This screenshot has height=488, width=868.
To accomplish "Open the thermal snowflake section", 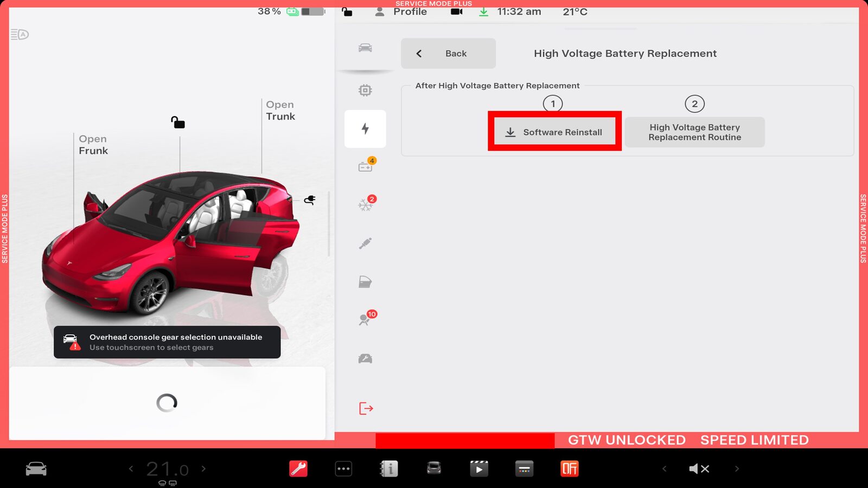I will click(x=366, y=204).
